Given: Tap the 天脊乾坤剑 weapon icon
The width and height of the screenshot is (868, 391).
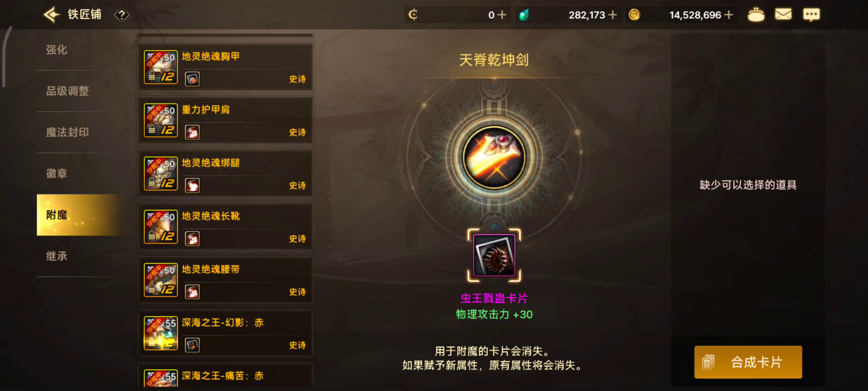Looking at the screenshot, I should [x=494, y=157].
